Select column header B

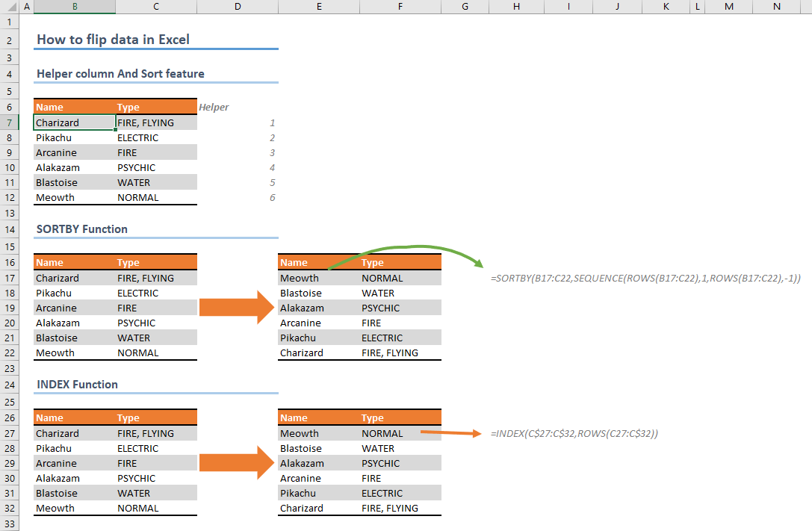tap(75, 6)
